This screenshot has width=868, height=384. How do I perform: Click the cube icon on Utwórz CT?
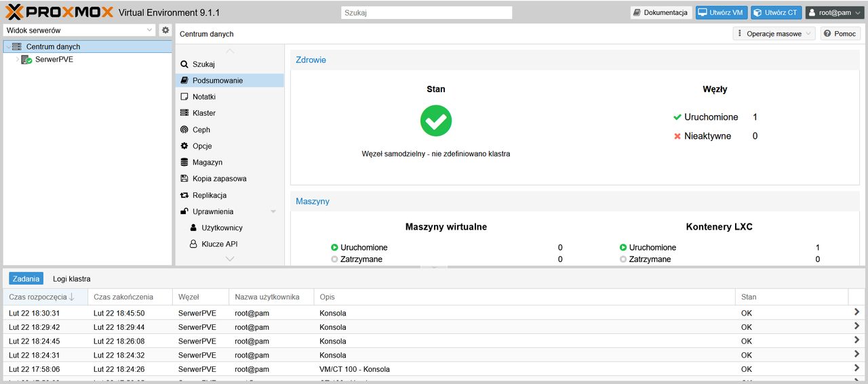tap(757, 13)
